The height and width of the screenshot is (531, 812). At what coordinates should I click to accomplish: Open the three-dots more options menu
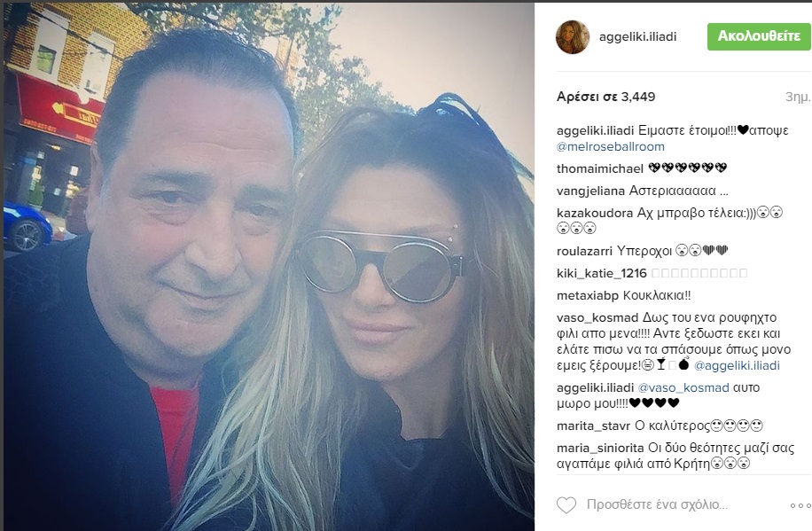(x=800, y=505)
